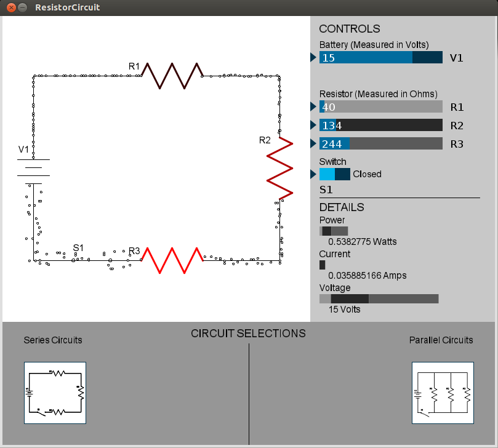Click the Voltage bar under Details
The image size is (498, 448).
pyautogui.click(x=379, y=298)
